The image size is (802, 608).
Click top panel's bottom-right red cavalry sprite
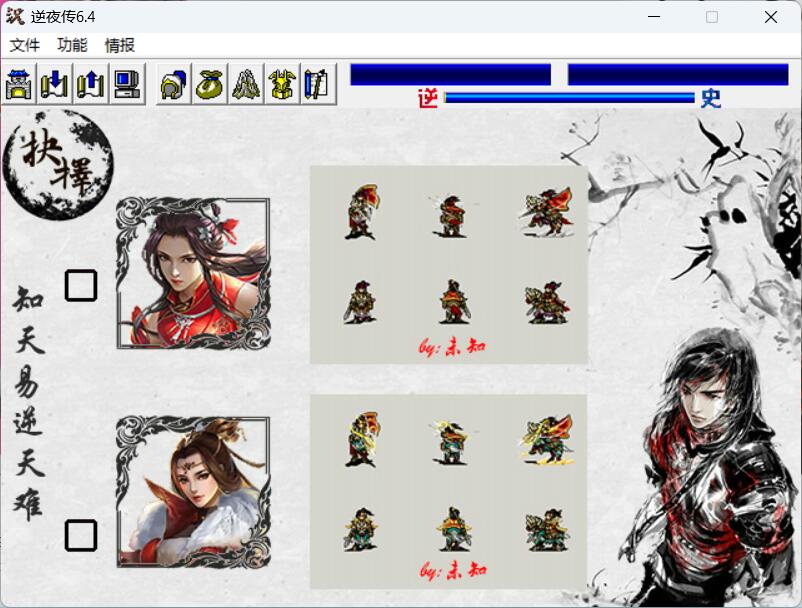pyautogui.click(x=547, y=303)
